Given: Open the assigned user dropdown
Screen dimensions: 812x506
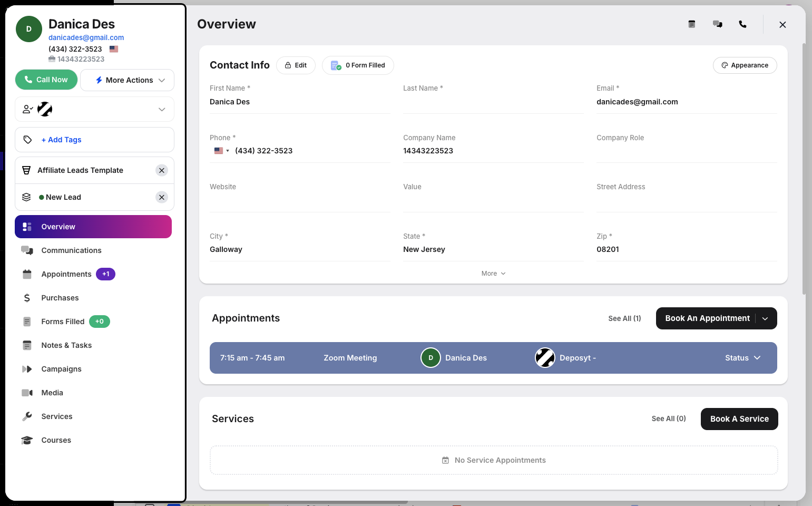Looking at the screenshot, I should (x=94, y=109).
